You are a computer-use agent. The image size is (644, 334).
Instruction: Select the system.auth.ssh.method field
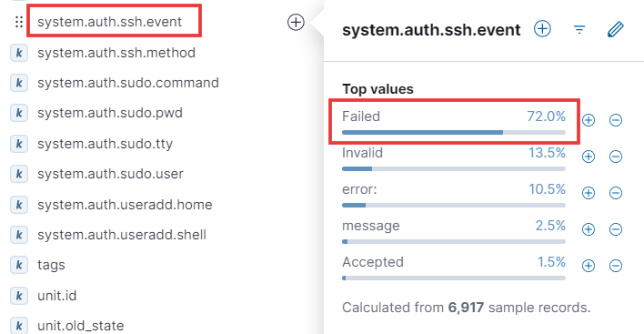(116, 53)
